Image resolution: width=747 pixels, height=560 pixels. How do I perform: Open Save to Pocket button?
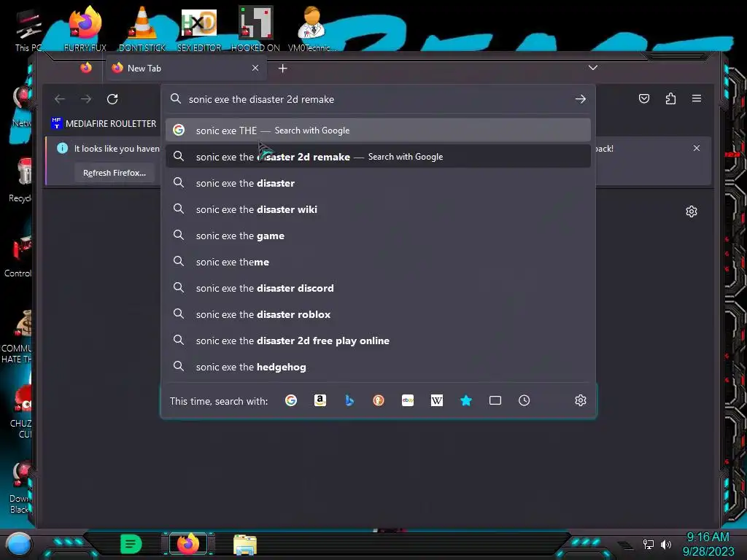coord(644,98)
